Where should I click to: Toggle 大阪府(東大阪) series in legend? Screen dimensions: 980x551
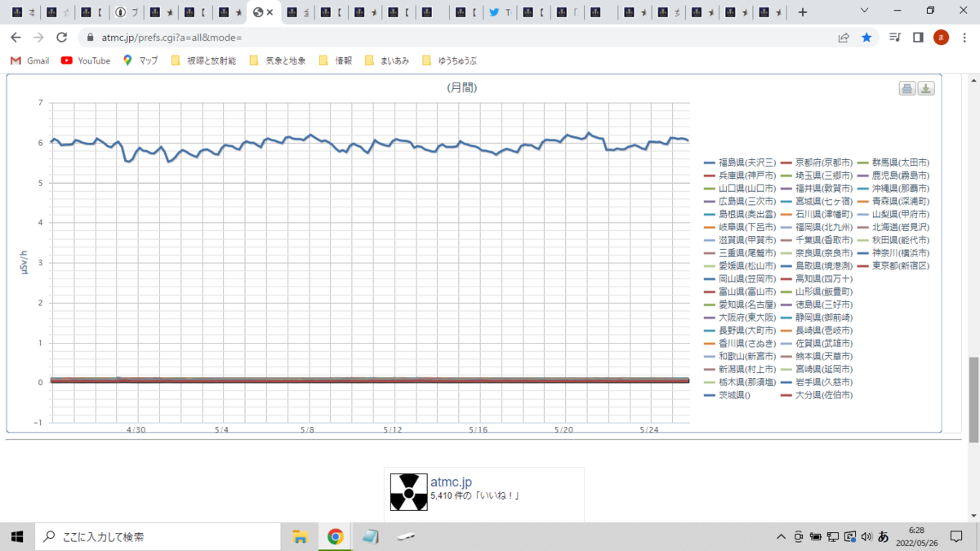(739, 318)
